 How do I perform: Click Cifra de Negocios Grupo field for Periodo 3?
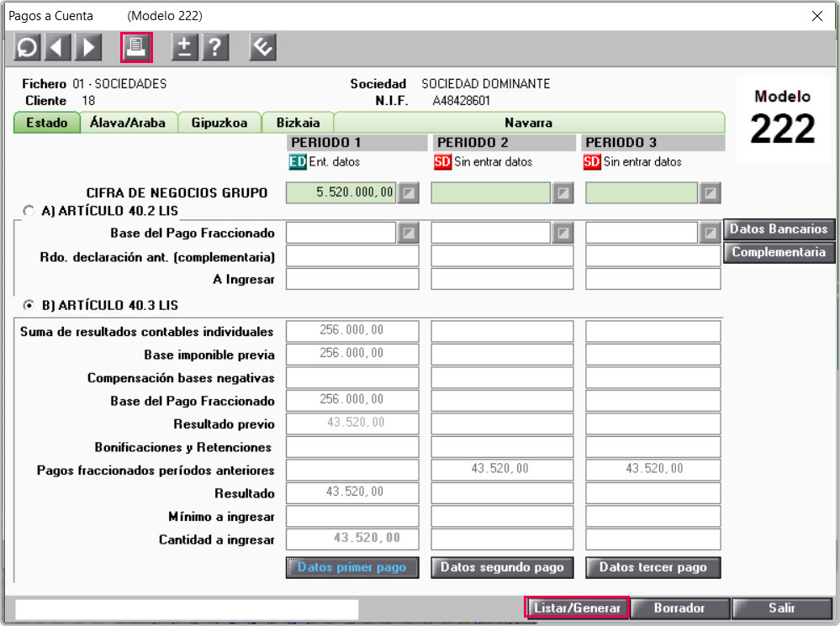coord(642,192)
